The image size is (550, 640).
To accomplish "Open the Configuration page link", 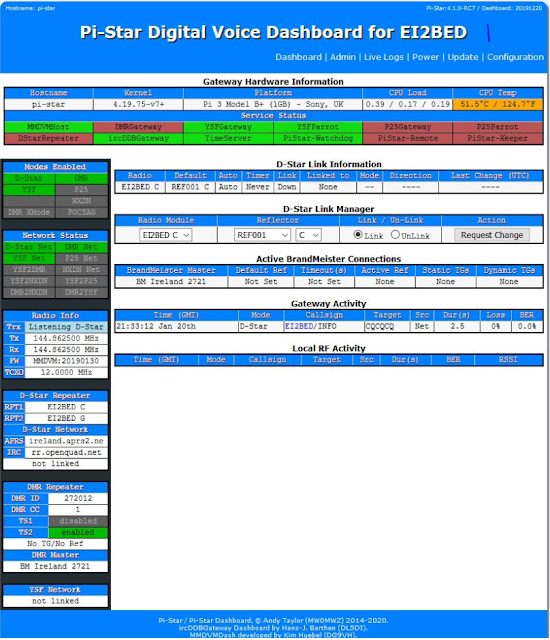I will (x=515, y=57).
